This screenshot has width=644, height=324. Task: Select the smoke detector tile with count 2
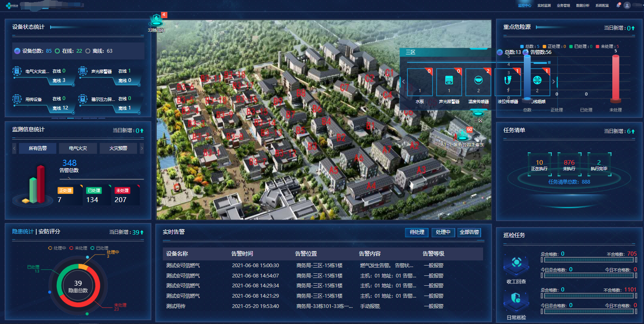(537, 82)
